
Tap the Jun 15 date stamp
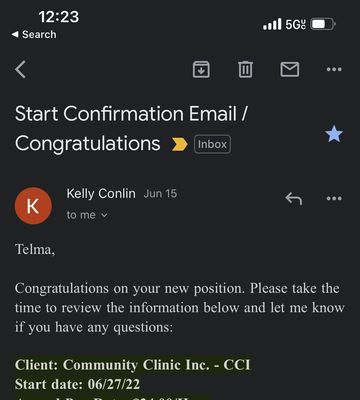(x=160, y=194)
